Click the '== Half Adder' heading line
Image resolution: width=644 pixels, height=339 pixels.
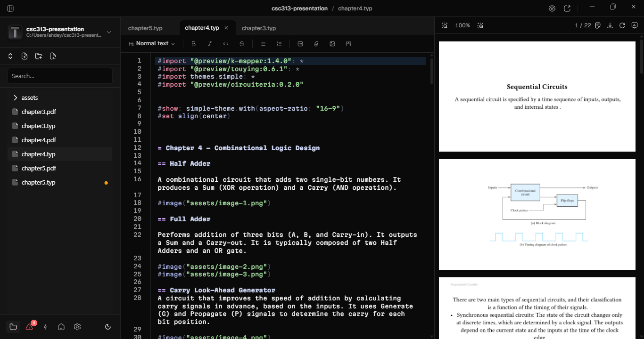(x=184, y=163)
